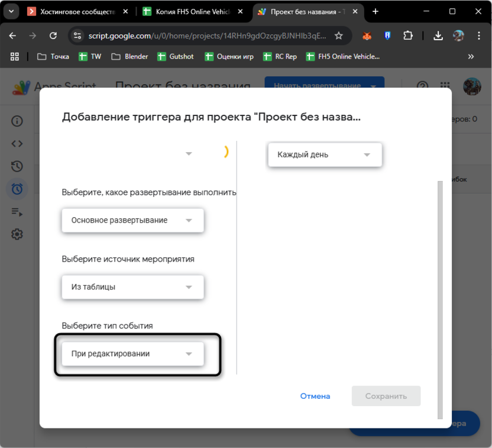Go forward with the browser forward arrow
Viewport: 492px width, 448px height.
(33, 36)
